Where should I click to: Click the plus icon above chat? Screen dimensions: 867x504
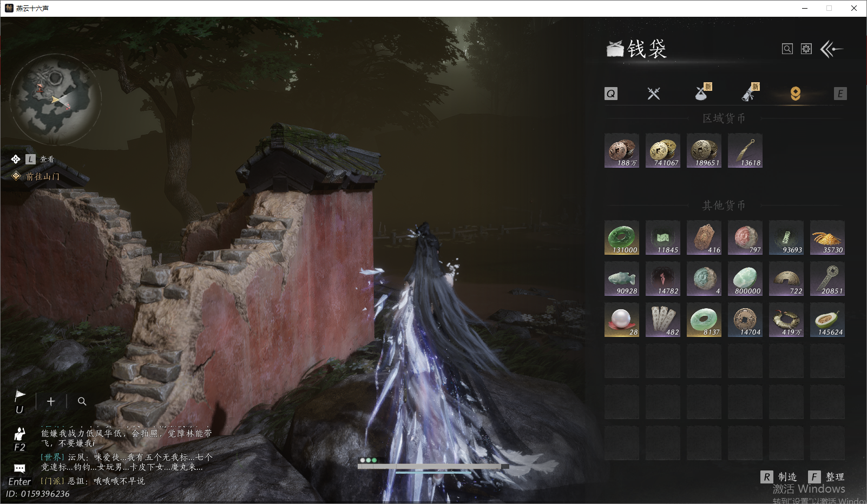point(51,401)
